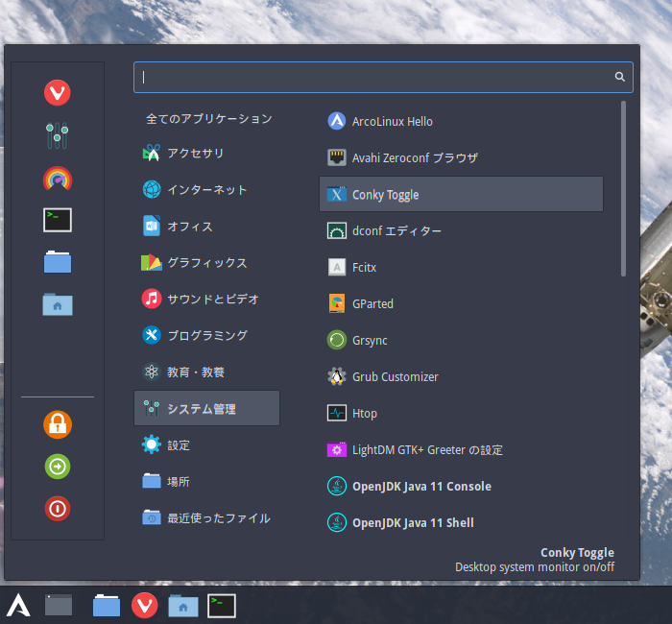Launch Vivaldi from the taskbar
Viewport: 672px width, 624px height.
click(x=144, y=605)
